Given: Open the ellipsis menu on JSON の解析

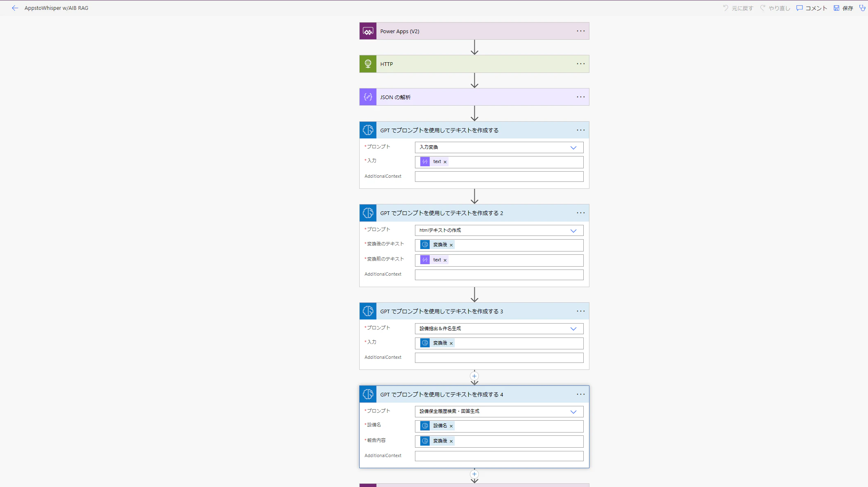Looking at the screenshot, I should point(581,97).
